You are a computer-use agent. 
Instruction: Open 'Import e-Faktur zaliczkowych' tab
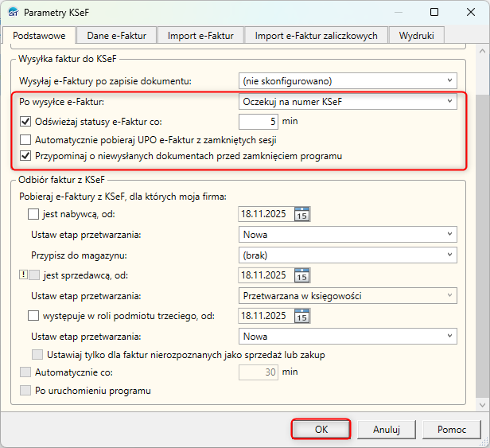317,36
